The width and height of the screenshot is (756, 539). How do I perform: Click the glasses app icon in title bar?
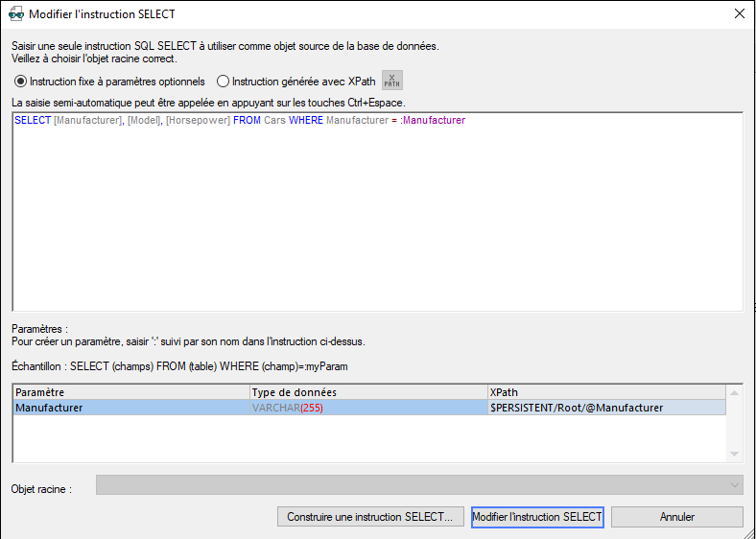pos(16,14)
